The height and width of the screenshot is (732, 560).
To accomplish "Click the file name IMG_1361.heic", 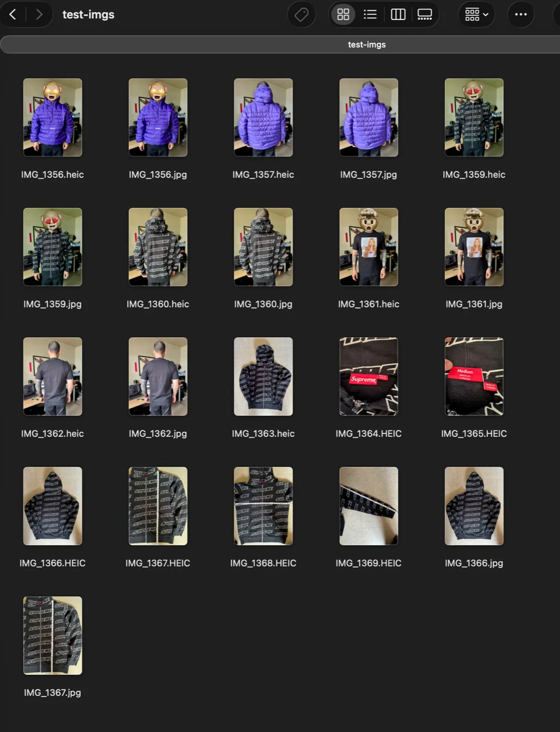I will pyautogui.click(x=369, y=304).
